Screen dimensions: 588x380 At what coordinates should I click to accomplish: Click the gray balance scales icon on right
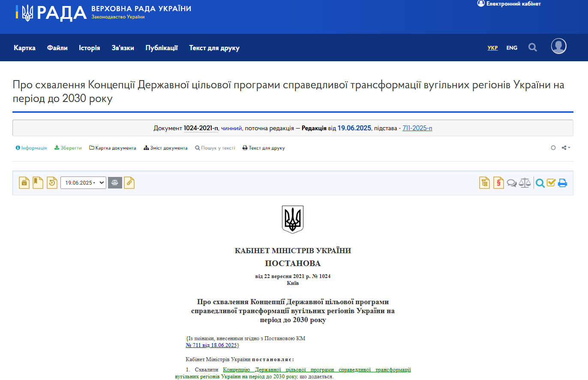tap(525, 183)
